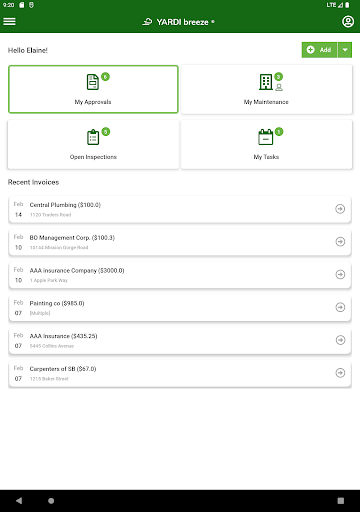360x512 pixels.
Task: Open the Open Inspections tile
Action: click(93, 144)
